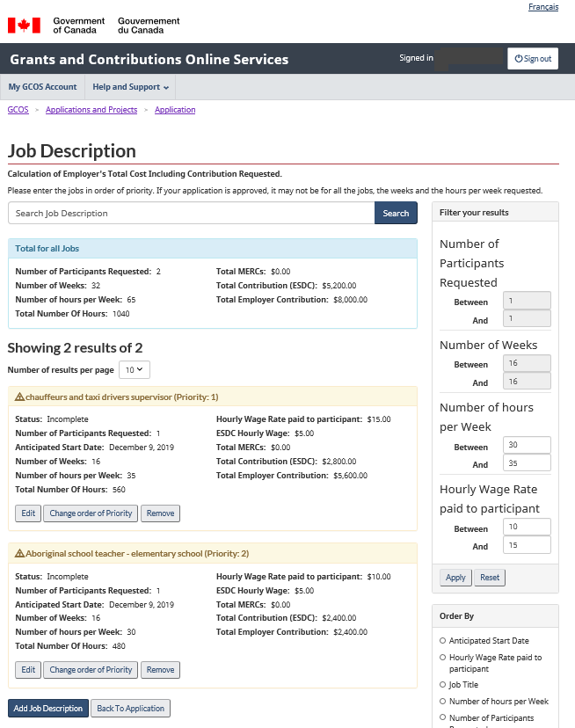
Task: Expand the Help and Support menu
Action: coord(130,87)
